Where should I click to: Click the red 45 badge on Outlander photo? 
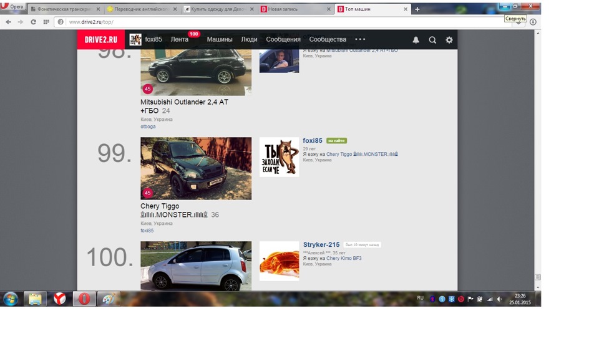coord(148,89)
